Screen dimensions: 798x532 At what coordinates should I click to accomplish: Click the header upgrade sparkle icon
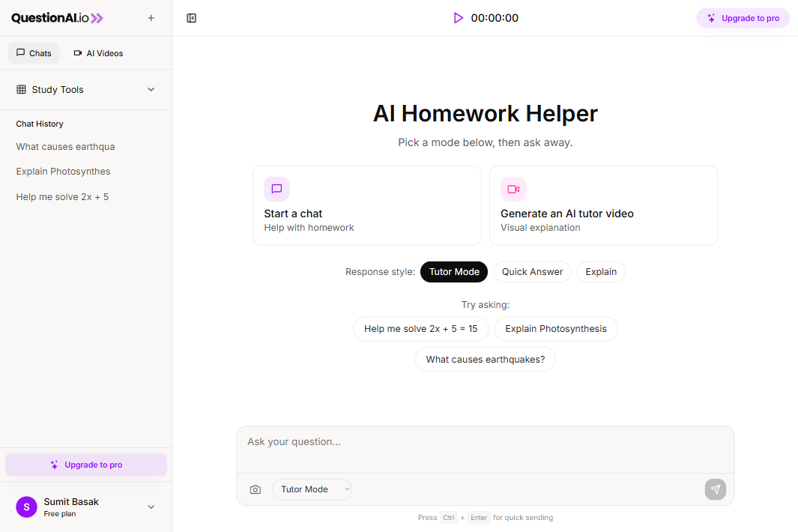[712, 18]
